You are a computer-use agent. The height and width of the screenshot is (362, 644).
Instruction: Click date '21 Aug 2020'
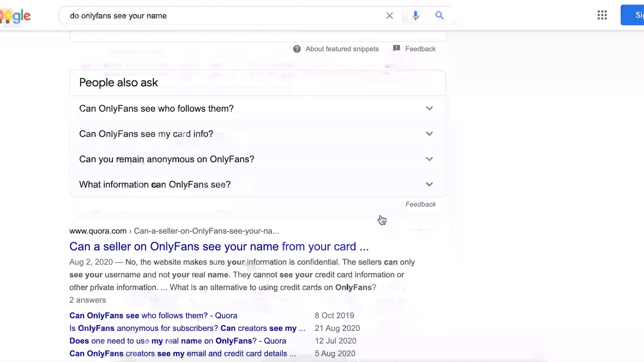tap(337, 328)
